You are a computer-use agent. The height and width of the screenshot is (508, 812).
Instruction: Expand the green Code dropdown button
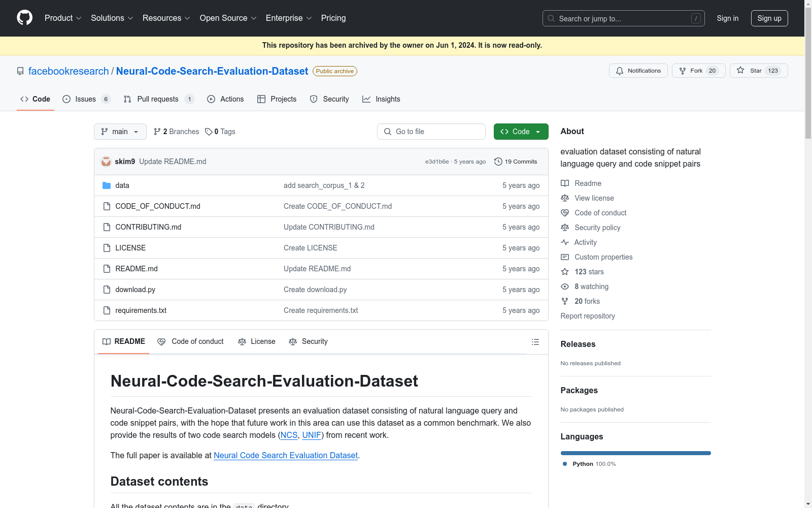coord(521,132)
